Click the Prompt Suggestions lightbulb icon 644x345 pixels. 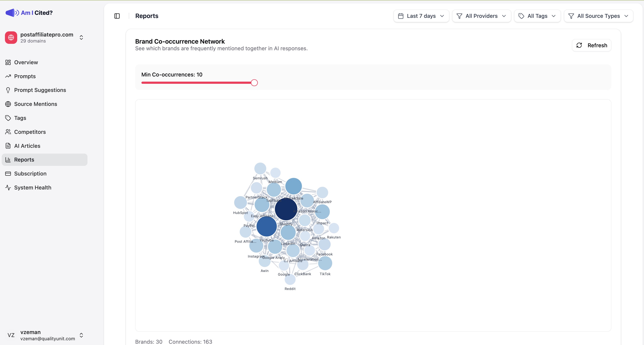[8, 90]
